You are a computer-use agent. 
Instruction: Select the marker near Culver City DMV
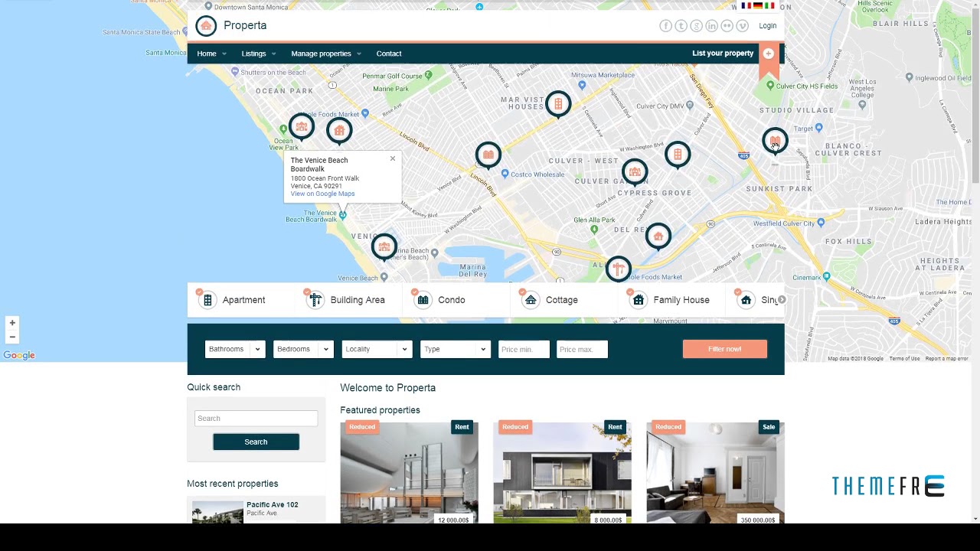pyautogui.click(x=678, y=155)
